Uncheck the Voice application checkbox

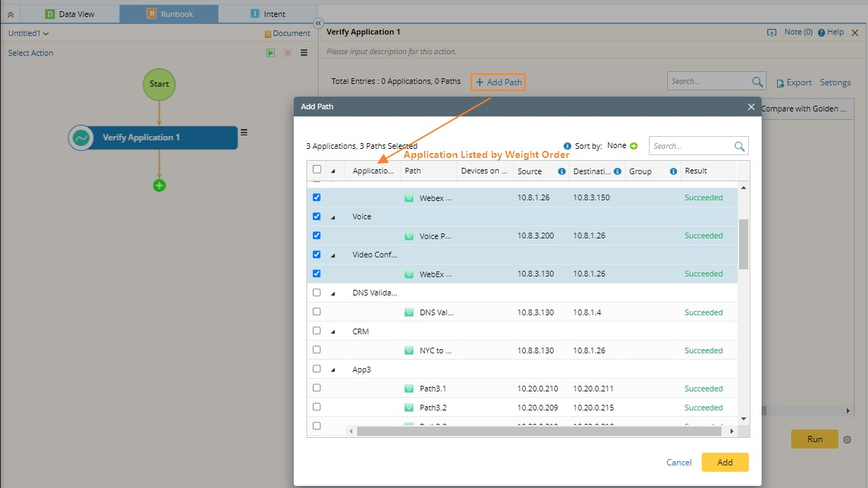pyautogui.click(x=316, y=216)
